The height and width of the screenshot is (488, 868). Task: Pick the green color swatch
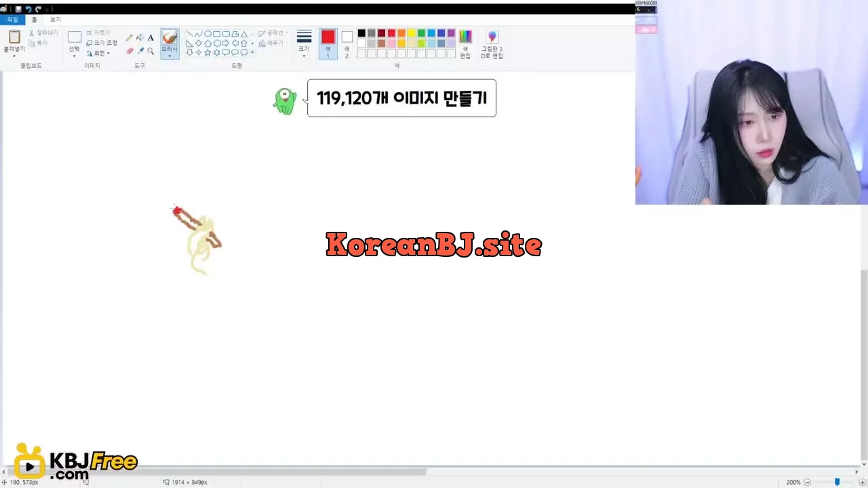[x=421, y=33]
